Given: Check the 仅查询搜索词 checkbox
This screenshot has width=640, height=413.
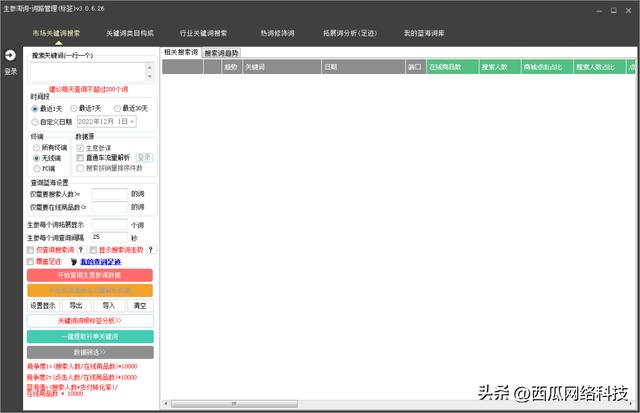Looking at the screenshot, I should point(30,250).
